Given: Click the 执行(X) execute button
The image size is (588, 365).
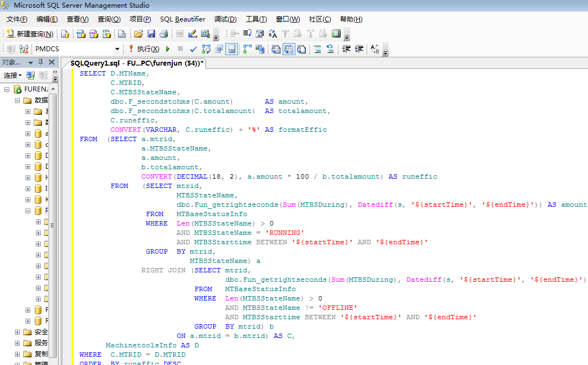Looking at the screenshot, I should [x=144, y=49].
